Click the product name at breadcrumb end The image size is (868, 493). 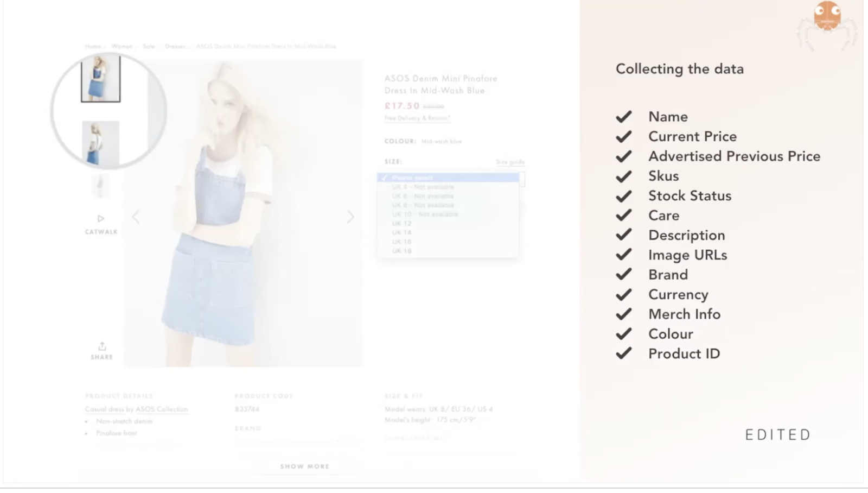click(x=266, y=46)
